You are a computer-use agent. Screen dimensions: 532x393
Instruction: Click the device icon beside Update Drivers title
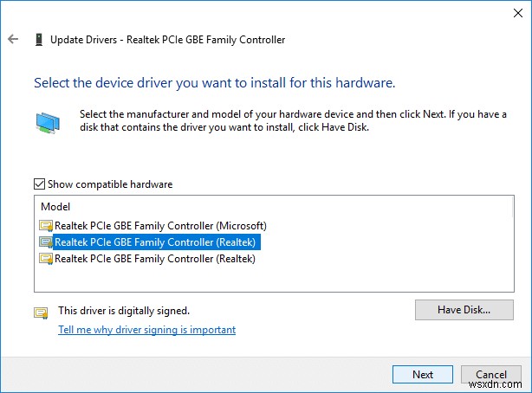[38, 40]
